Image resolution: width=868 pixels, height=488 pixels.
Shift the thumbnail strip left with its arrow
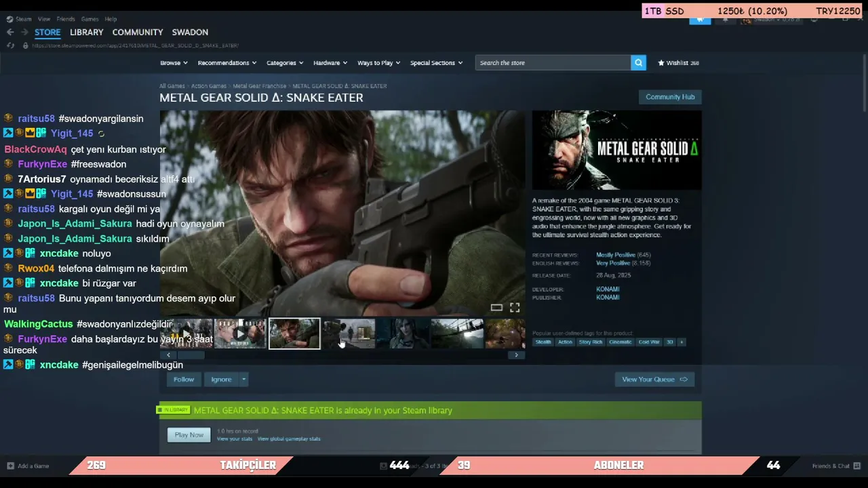(x=168, y=355)
